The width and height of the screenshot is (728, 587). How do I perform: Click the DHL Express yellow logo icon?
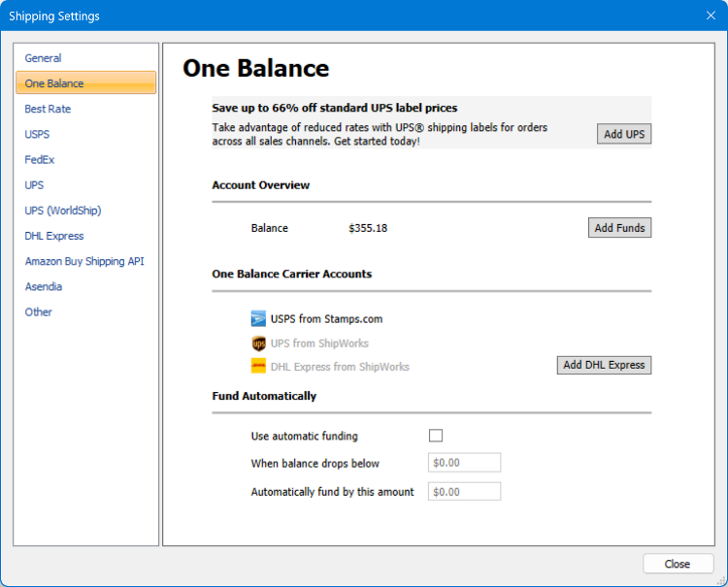tap(258, 366)
